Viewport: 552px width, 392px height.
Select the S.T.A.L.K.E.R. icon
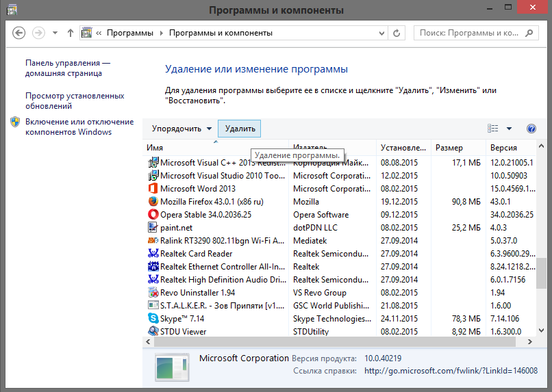coord(153,306)
